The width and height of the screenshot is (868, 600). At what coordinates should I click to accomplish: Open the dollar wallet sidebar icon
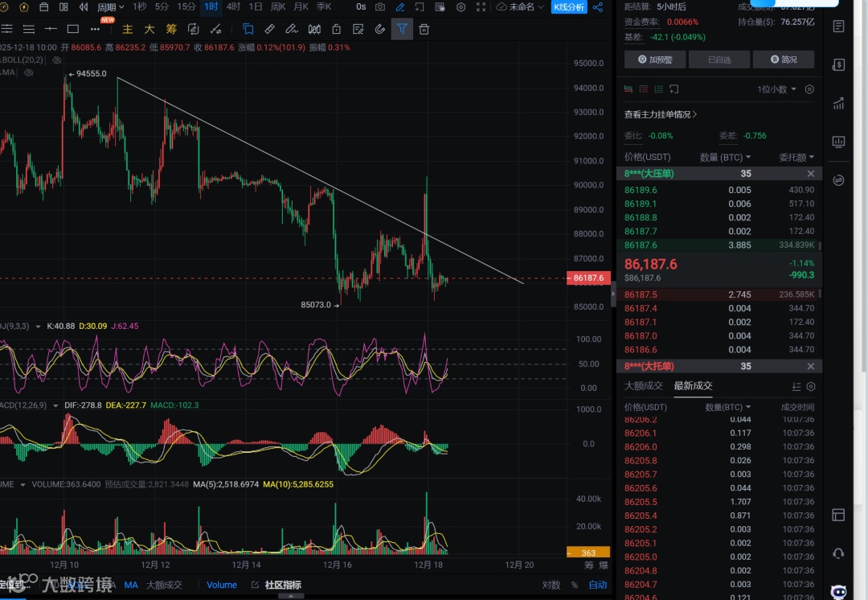coord(838,65)
